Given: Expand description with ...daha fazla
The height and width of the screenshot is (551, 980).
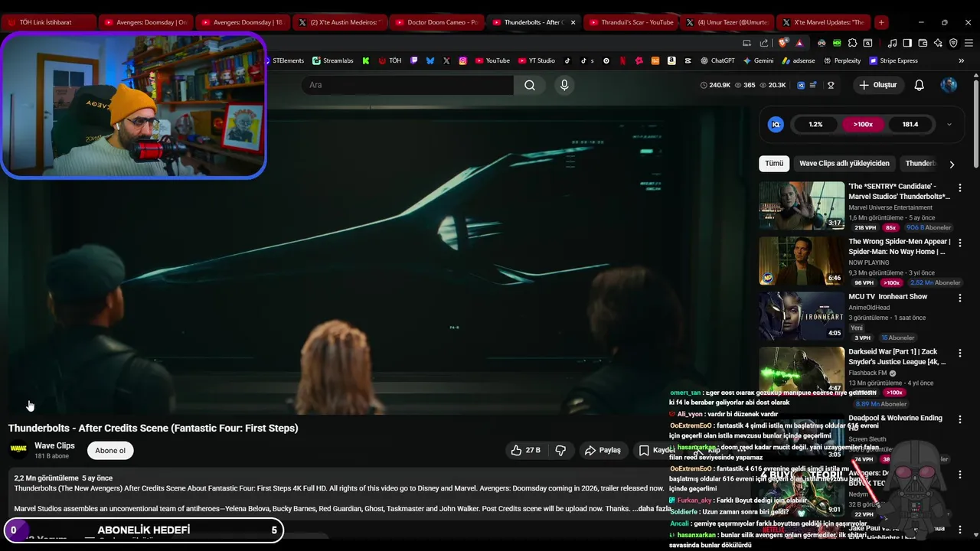Looking at the screenshot, I should coord(652,509).
